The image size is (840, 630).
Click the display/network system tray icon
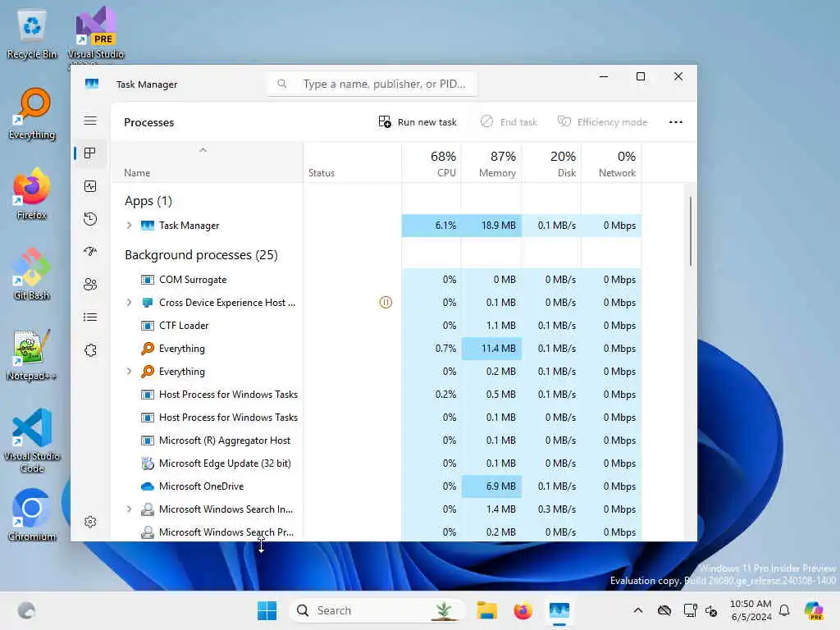pos(690,610)
